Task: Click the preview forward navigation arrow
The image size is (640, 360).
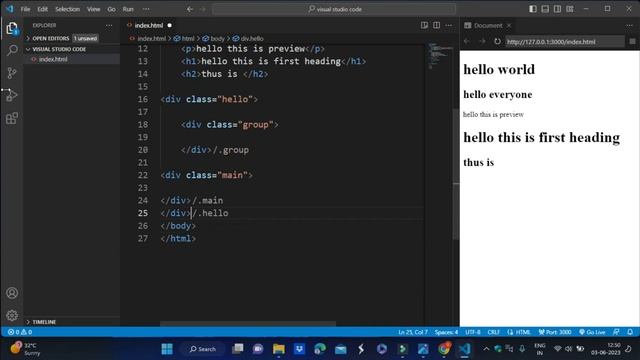Action: [x=482, y=41]
